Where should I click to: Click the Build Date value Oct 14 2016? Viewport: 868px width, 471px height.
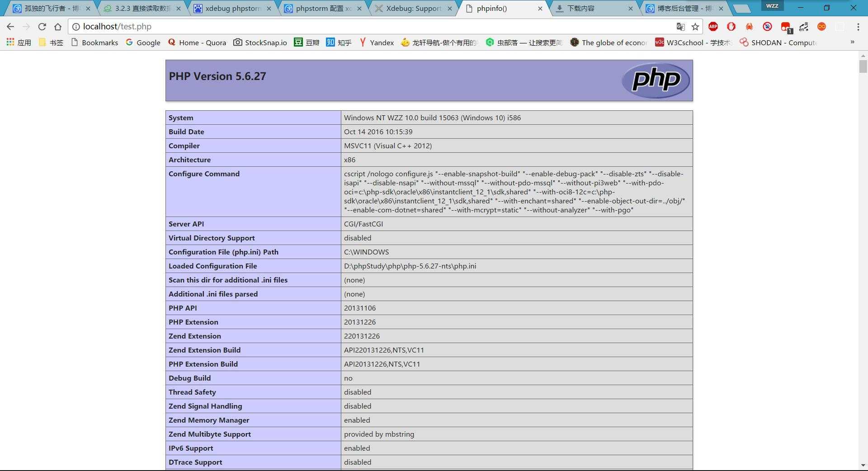click(378, 132)
